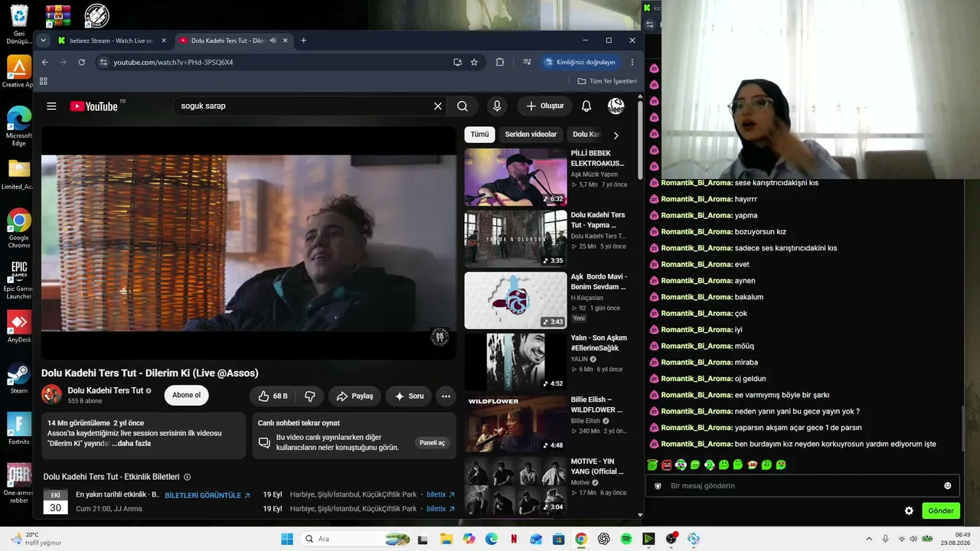Open the live chat replay panel
980x551 pixels.
pos(431,443)
